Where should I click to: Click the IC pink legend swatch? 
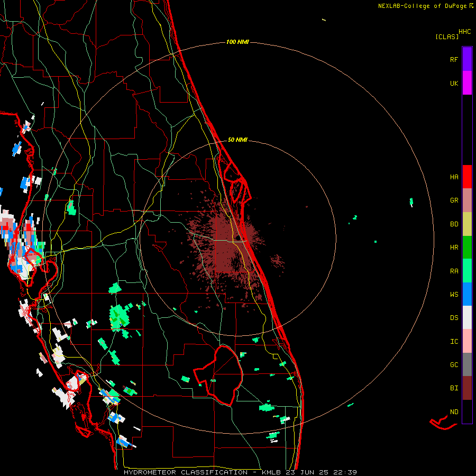click(x=467, y=341)
